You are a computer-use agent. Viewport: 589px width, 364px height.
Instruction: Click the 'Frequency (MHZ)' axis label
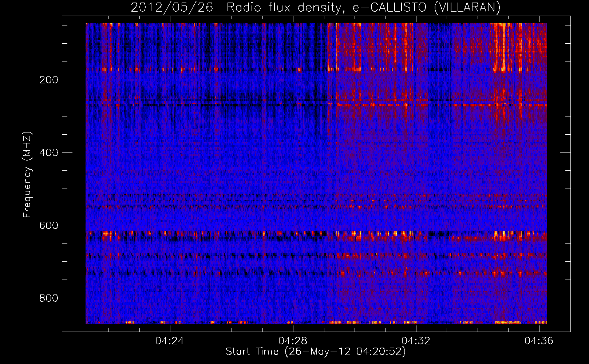coord(27,175)
